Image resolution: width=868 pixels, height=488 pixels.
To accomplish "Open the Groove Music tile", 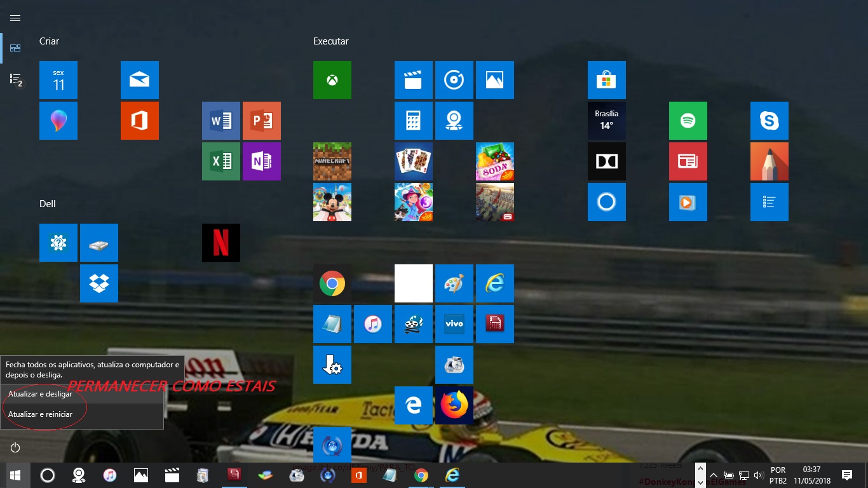I will click(x=454, y=80).
